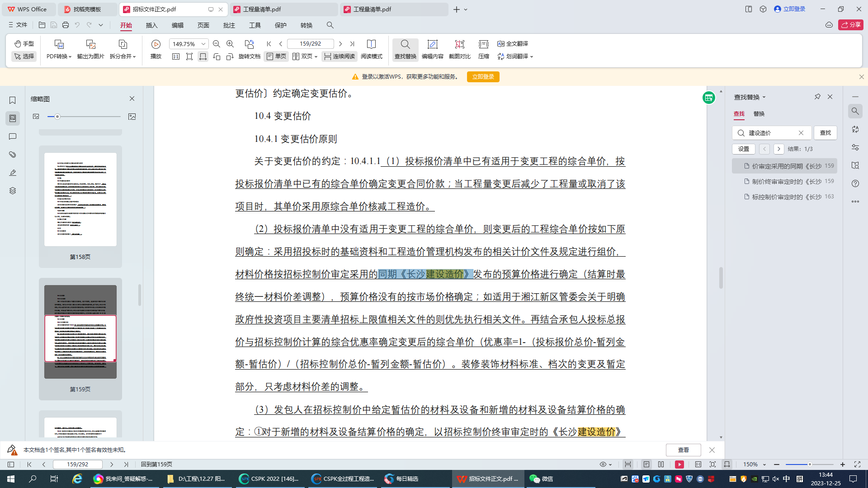Click the Windows Start button

click(x=11, y=479)
